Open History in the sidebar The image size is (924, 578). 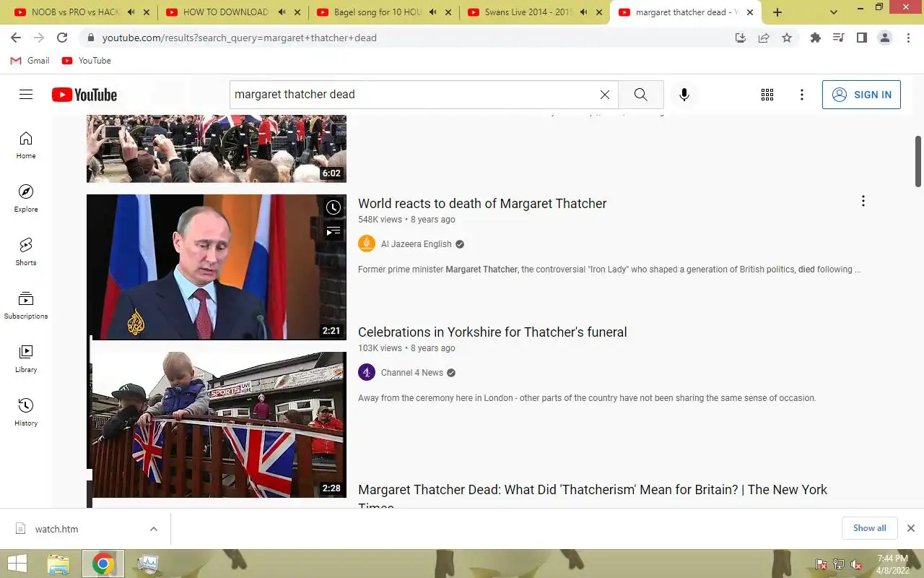(x=26, y=413)
